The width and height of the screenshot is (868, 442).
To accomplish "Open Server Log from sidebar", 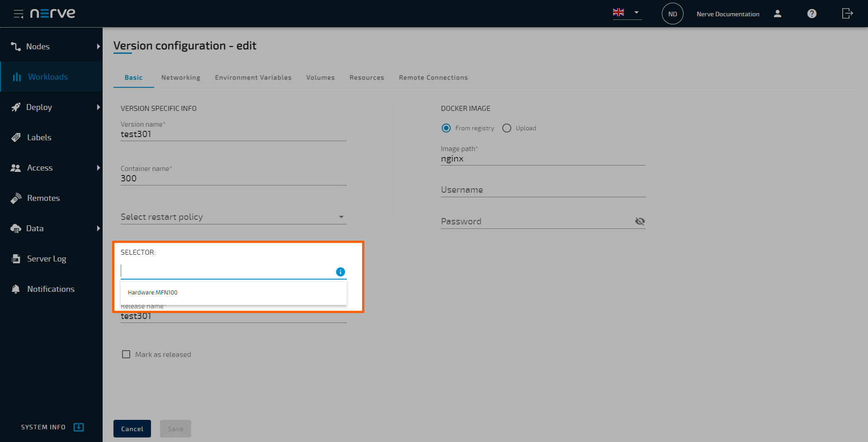I will point(46,259).
